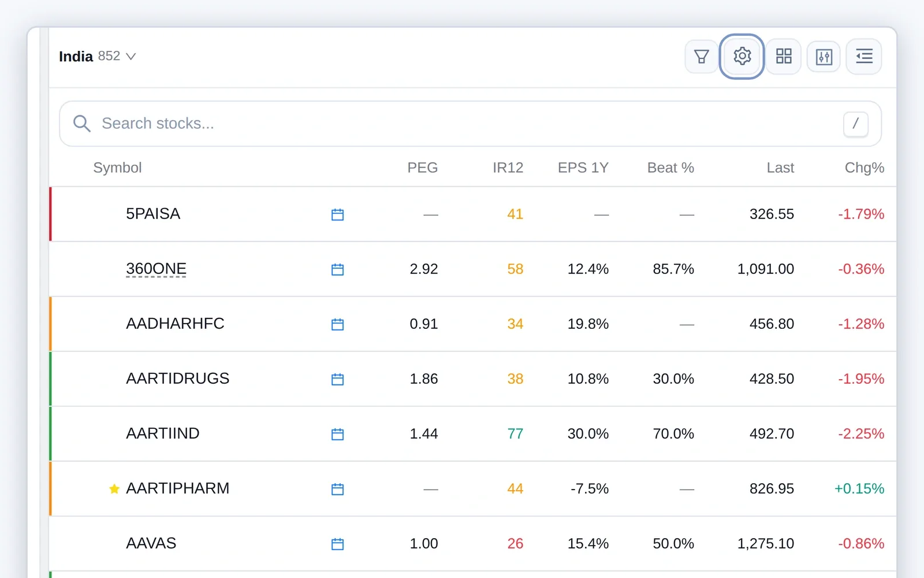Click AARTIIND last price 492.70

click(772, 434)
